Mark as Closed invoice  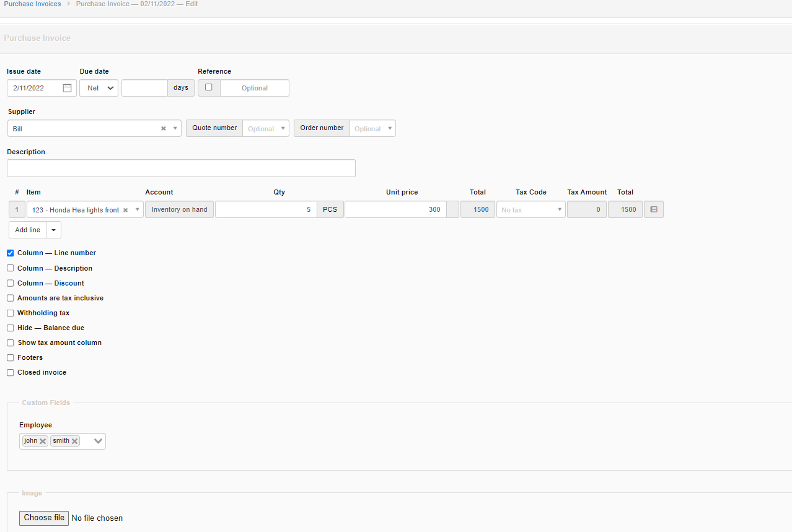(x=10, y=372)
